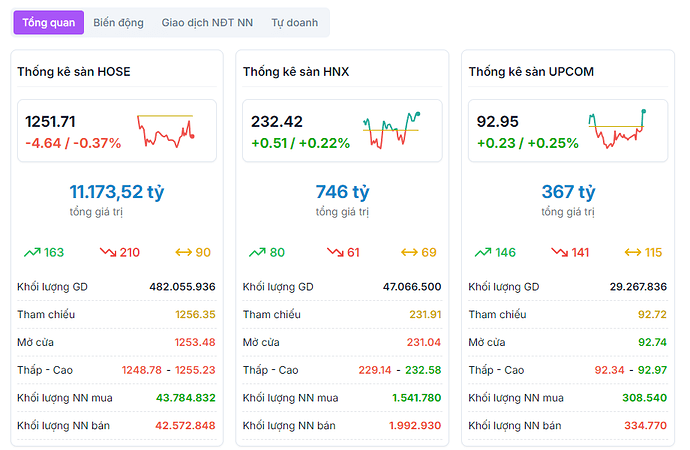Click the Thống kê sàn HNX heading
The image size is (690, 450).
click(x=295, y=71)
